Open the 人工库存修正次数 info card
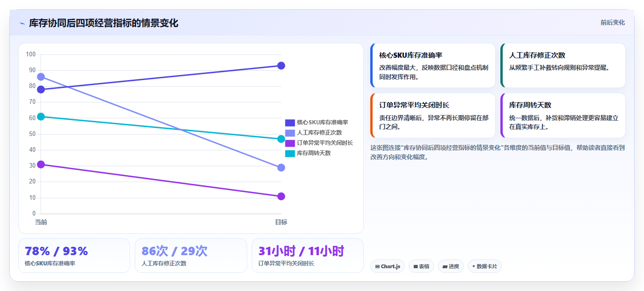 tap(563, 66)
